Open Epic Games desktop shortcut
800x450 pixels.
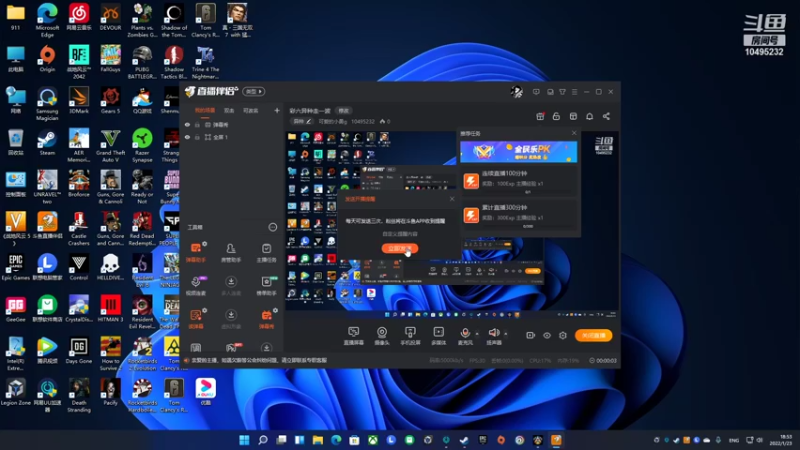(x=15, y=267)
